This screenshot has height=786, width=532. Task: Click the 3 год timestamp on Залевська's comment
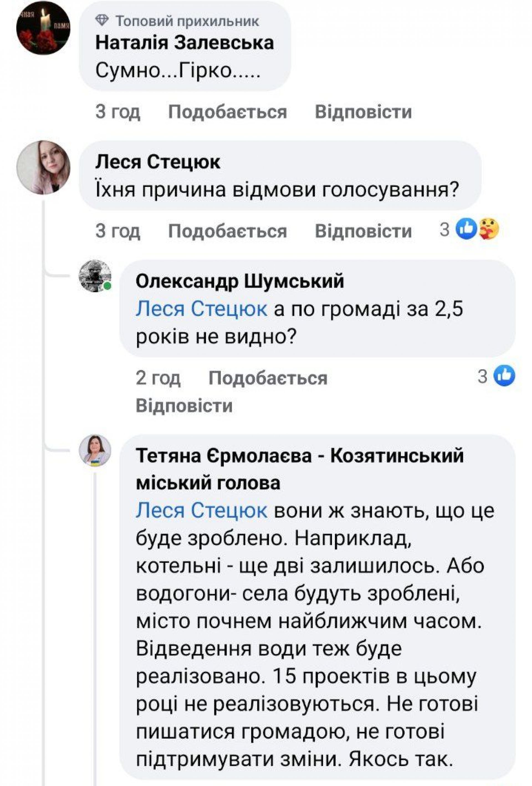click(117, 112)
